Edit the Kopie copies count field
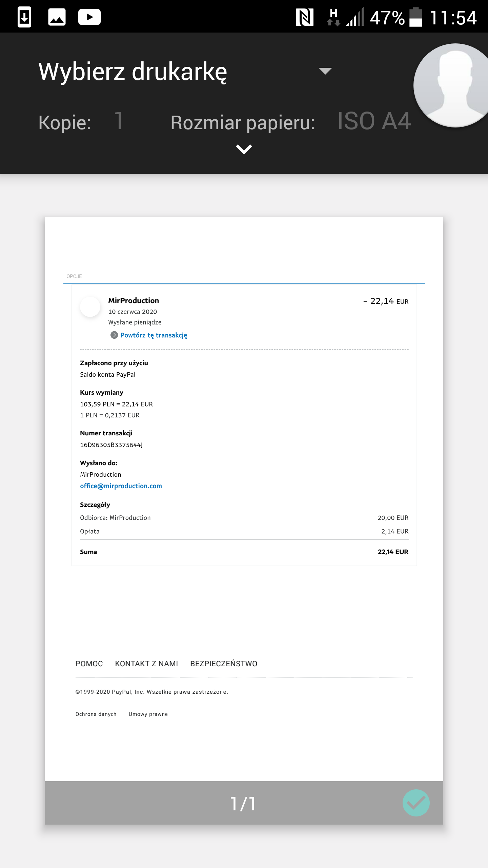Screen dimensions: 488x868 point(119,121)
